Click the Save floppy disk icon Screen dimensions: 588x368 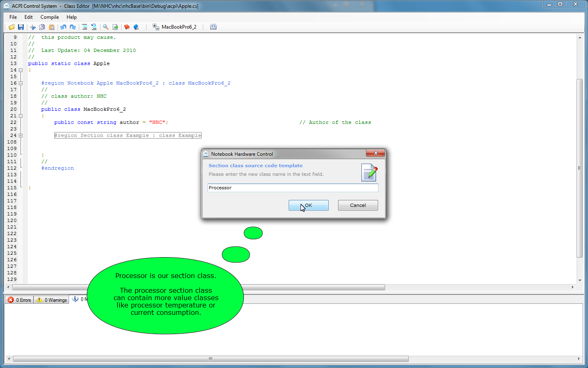point(21,27)
